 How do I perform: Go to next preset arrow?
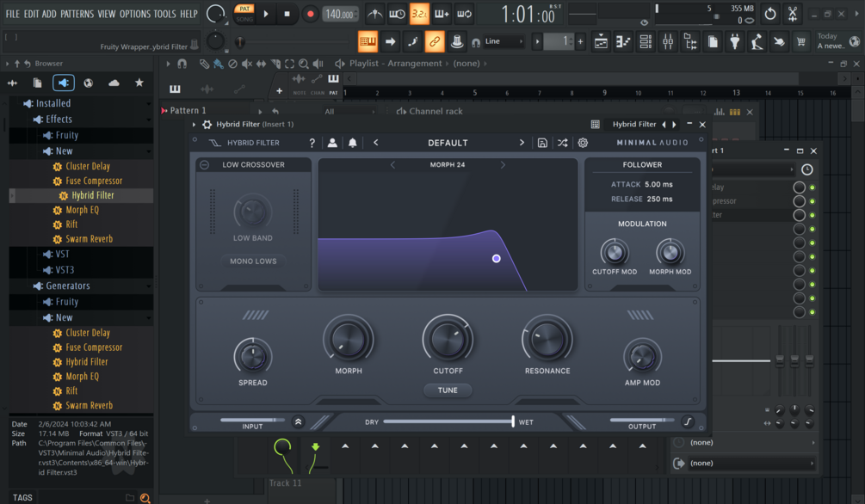522,143
